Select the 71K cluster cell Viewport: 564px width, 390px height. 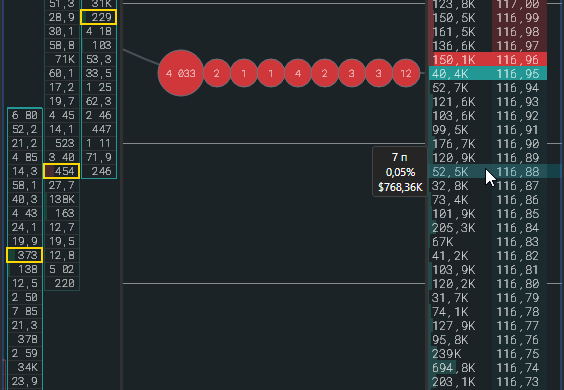(x=62, y=59)
